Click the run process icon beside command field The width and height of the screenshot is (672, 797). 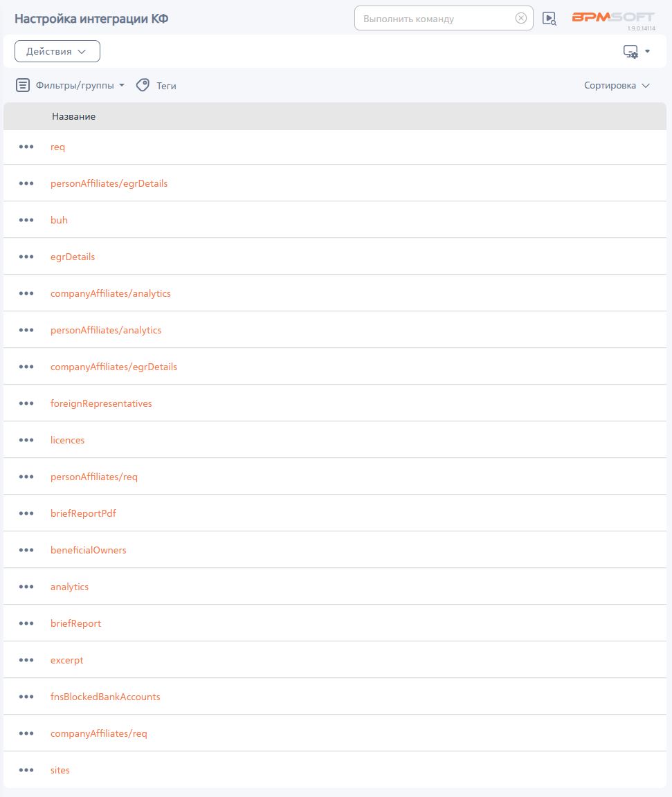(x=549, y=19)
